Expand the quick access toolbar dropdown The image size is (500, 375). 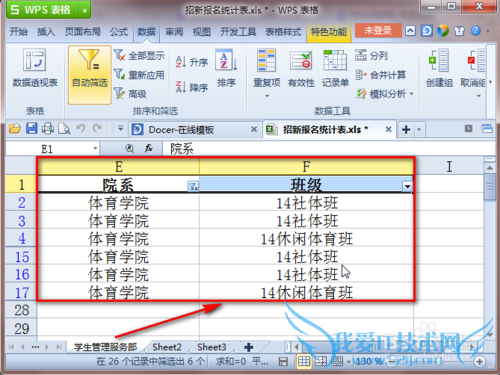pos(120,128)
